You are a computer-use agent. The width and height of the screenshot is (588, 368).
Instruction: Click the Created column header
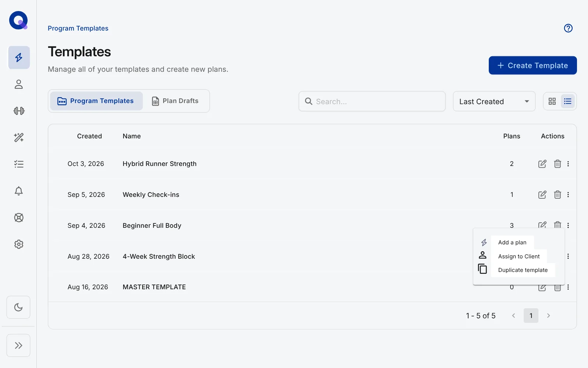click(89, 136)
